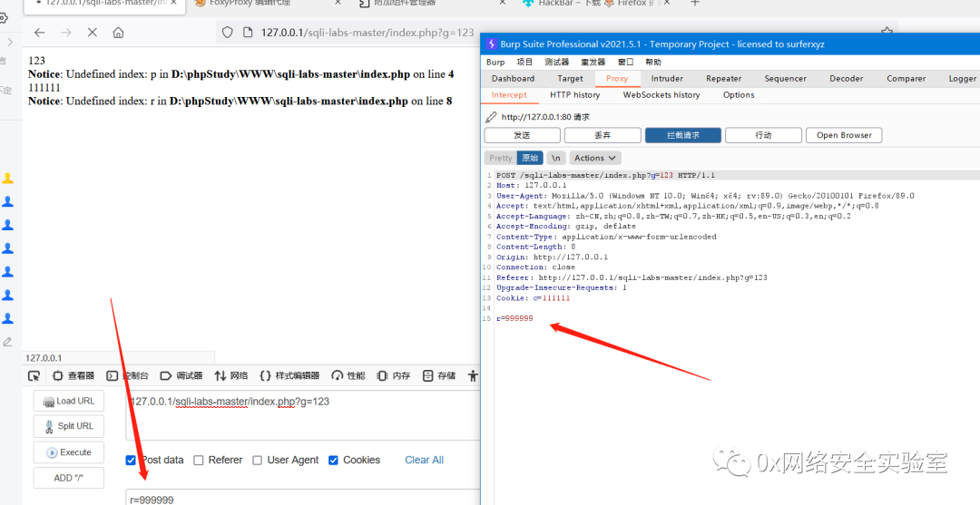The image size is (980, 505).
Task: Open the Inspector (查看器) devtools panel
Action: point(73,375)
